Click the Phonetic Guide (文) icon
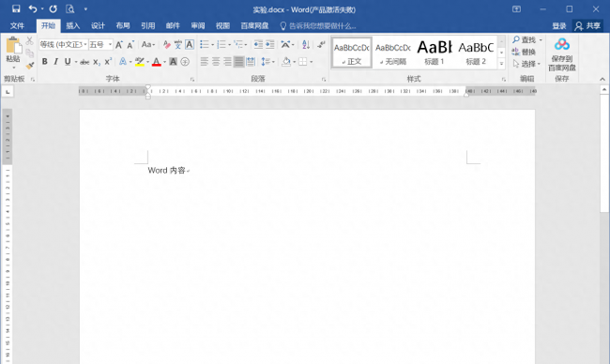The height and width of the screenshot is (364, 610). [x=178, y=45]
